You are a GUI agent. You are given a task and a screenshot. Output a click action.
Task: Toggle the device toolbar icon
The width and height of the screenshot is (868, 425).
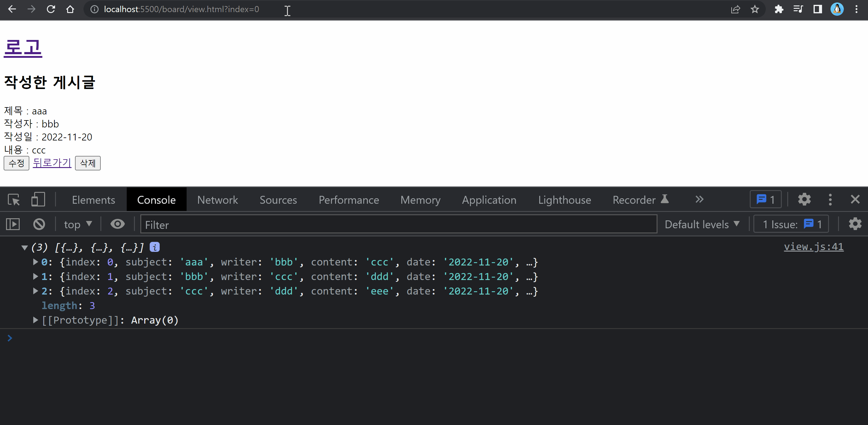(x=38, y=200)
